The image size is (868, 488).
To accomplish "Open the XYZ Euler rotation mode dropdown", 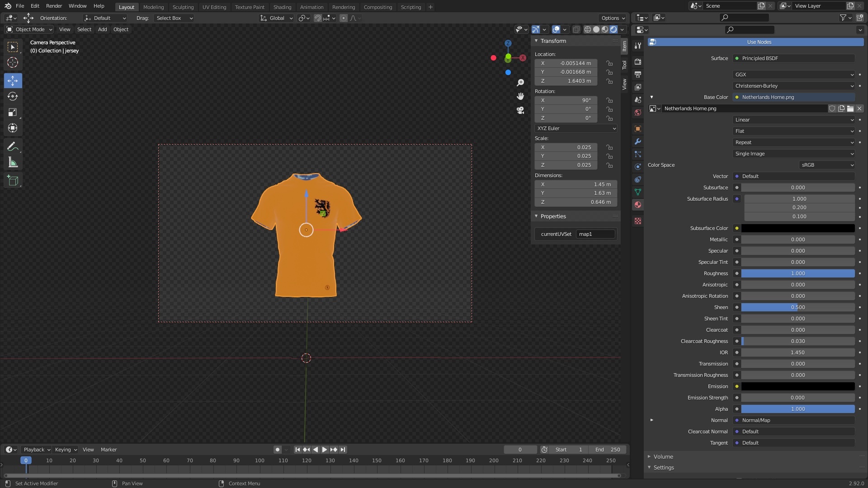I will coord(576,128).
